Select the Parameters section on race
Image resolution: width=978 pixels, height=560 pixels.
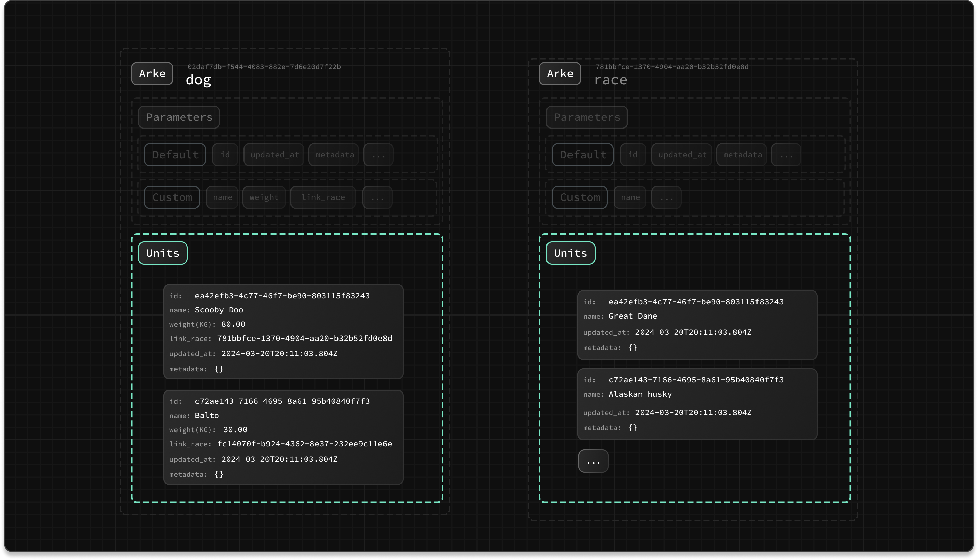(586, 116)
